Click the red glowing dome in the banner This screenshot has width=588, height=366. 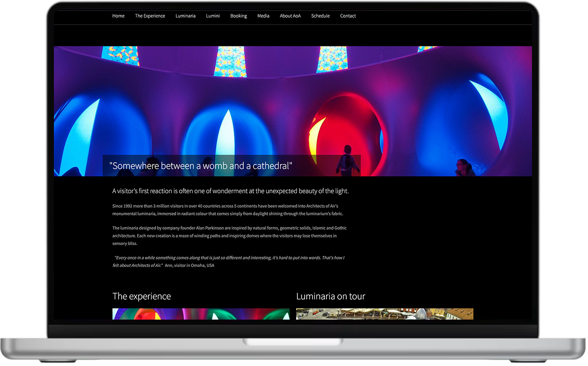[x=348, y=127]
